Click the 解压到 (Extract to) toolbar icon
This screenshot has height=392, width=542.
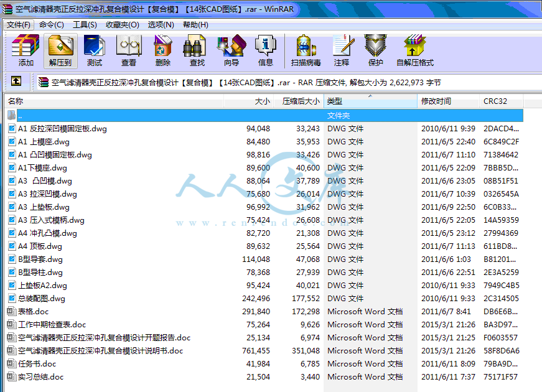click(60, 50)
